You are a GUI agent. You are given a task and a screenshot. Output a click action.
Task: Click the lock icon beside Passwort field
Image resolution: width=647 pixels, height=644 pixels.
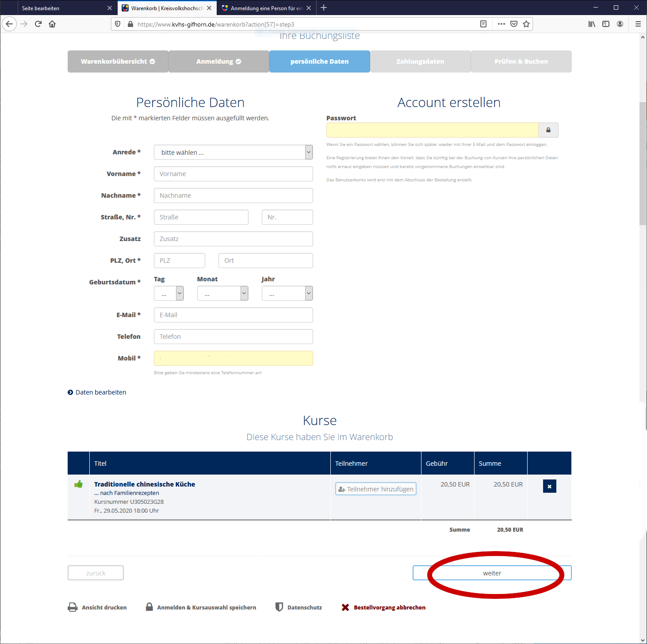pos(548,130)
